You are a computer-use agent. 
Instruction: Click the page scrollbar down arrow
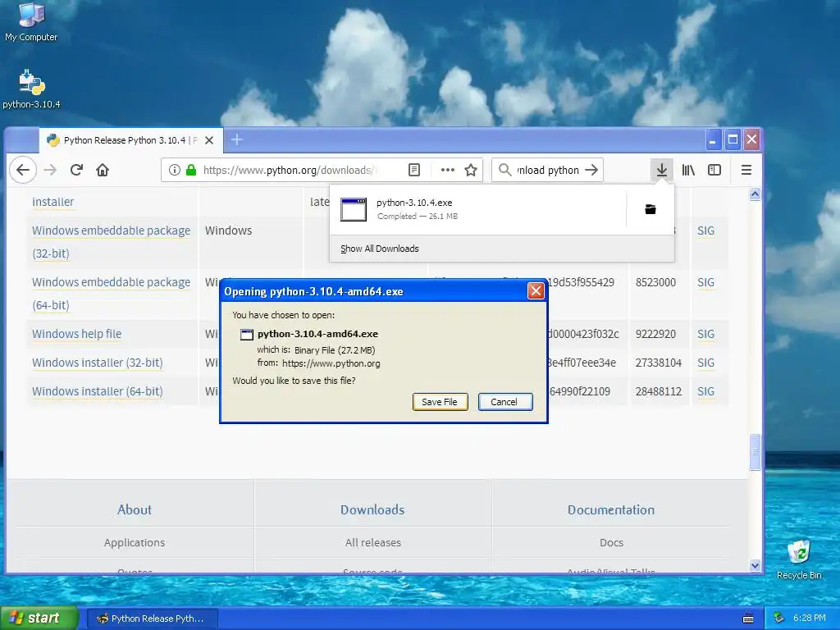point(755,565)
